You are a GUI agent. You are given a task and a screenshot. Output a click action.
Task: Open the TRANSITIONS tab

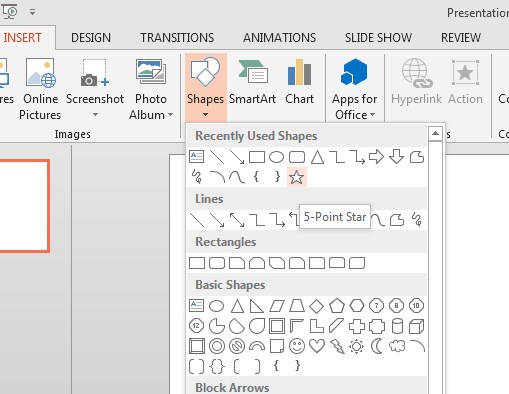(177, 37)
